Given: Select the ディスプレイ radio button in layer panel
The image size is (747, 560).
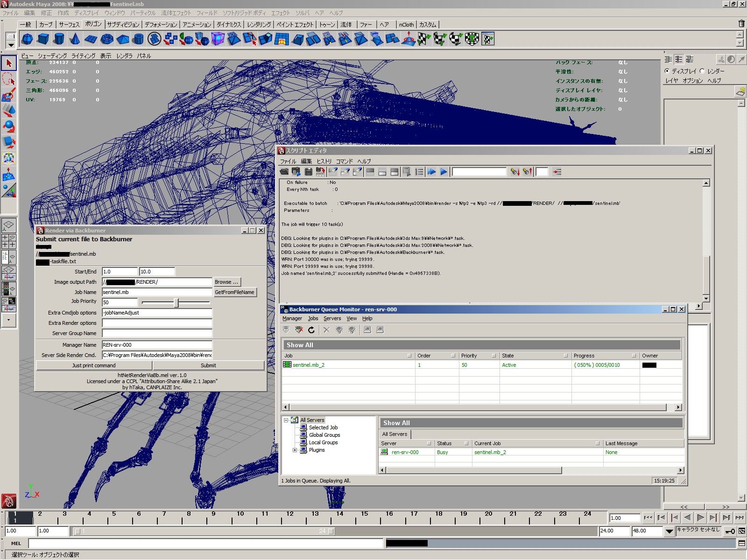Looking at the screenshot, I should click(x=667, y=71).
